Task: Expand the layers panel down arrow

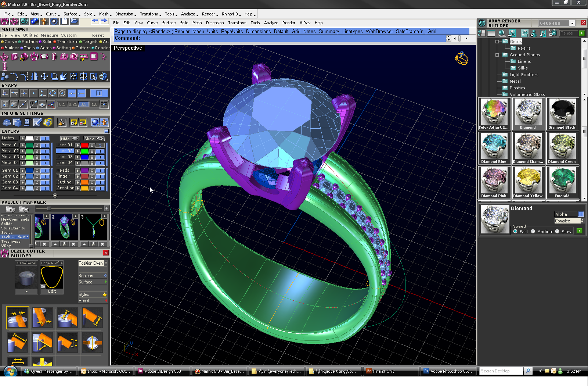Action: tap(55, 196)
